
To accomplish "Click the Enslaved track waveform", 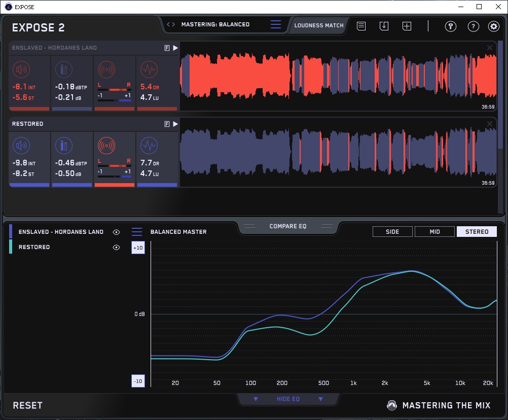I will pyautogui.click(x=338, y=76).
